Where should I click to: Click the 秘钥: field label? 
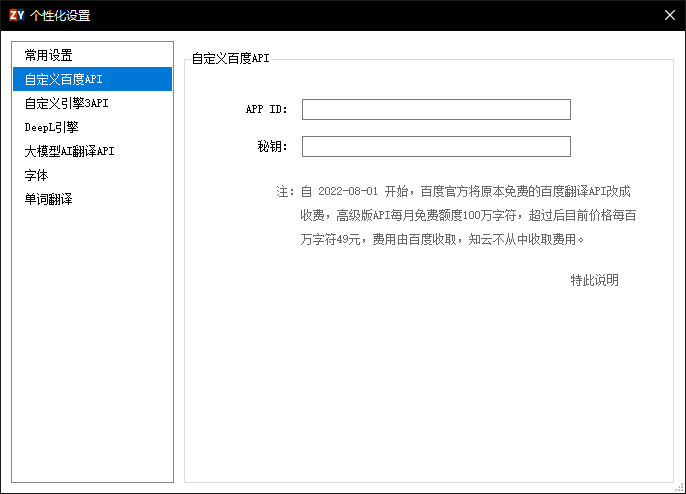click(x=272, y=147)
